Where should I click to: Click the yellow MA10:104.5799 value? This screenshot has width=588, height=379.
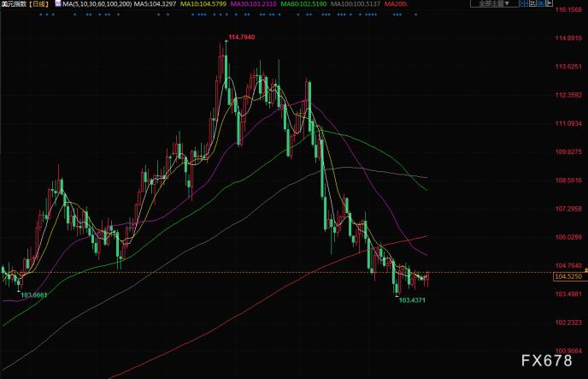[203, 4]
